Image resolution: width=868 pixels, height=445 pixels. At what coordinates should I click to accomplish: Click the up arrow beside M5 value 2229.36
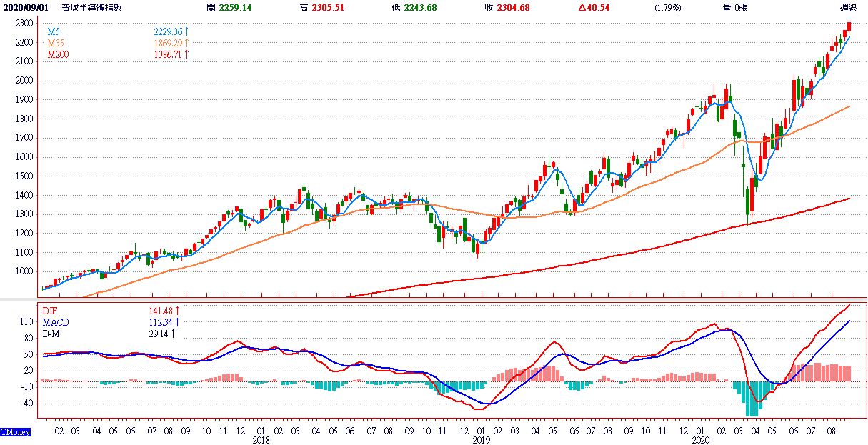pos(187,32)
